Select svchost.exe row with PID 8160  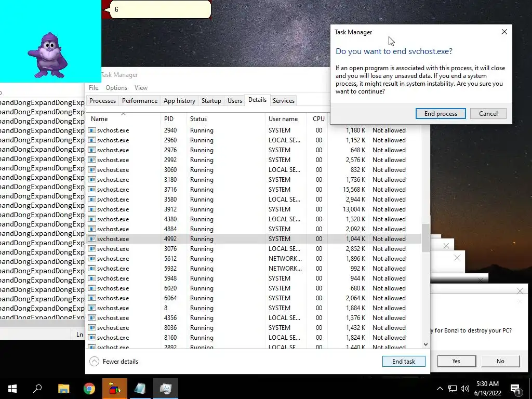[254, 338]
